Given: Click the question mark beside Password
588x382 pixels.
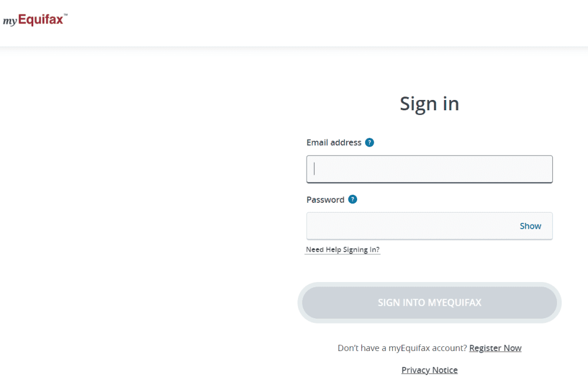Looking at the screenshot, I should tap(352, 199).
